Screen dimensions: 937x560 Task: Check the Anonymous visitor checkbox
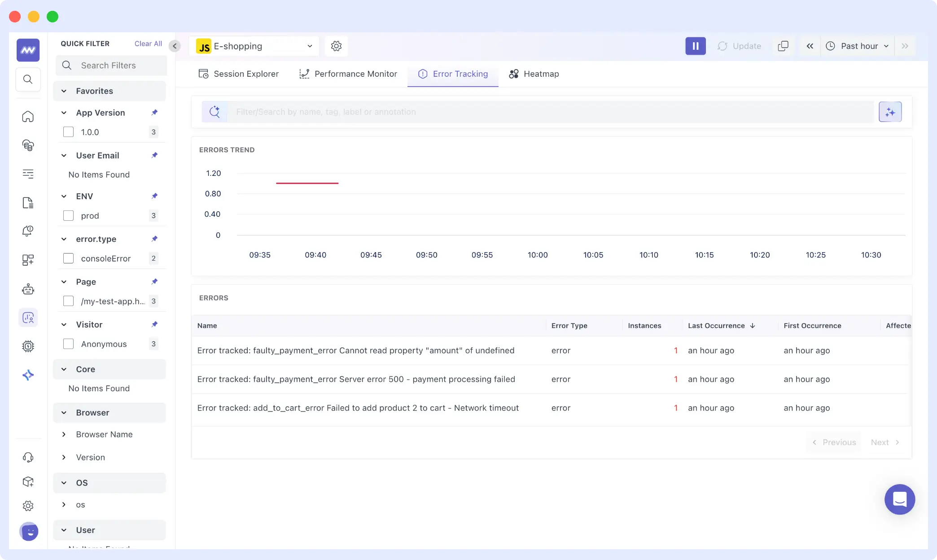68,344
